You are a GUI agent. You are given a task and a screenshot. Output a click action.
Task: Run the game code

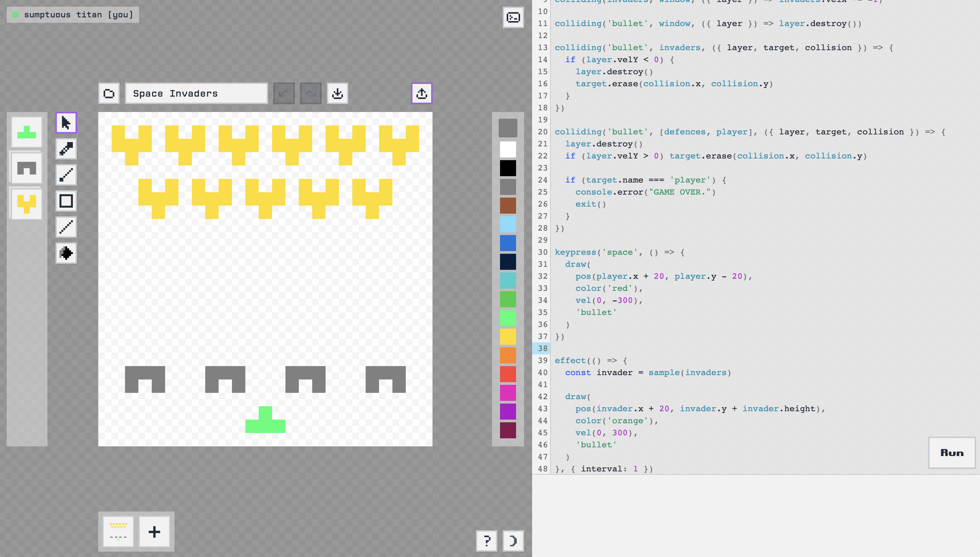(952, 453)
